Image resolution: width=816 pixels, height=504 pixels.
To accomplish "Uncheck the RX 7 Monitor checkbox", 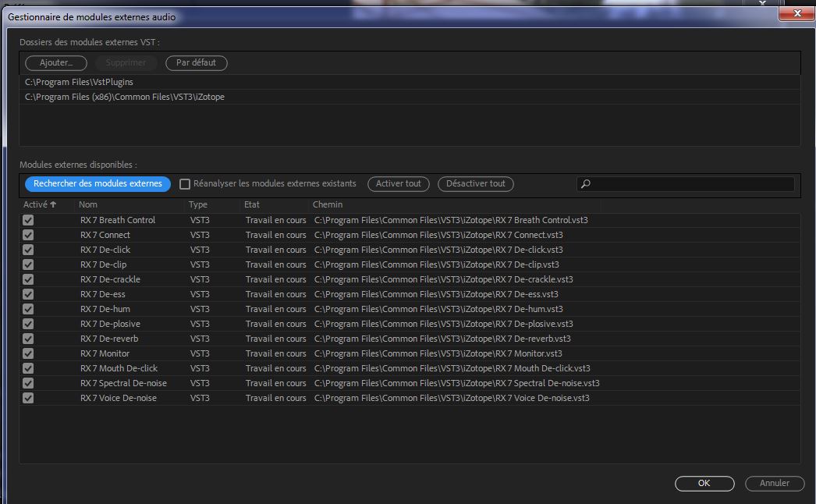I will [28, 353].
